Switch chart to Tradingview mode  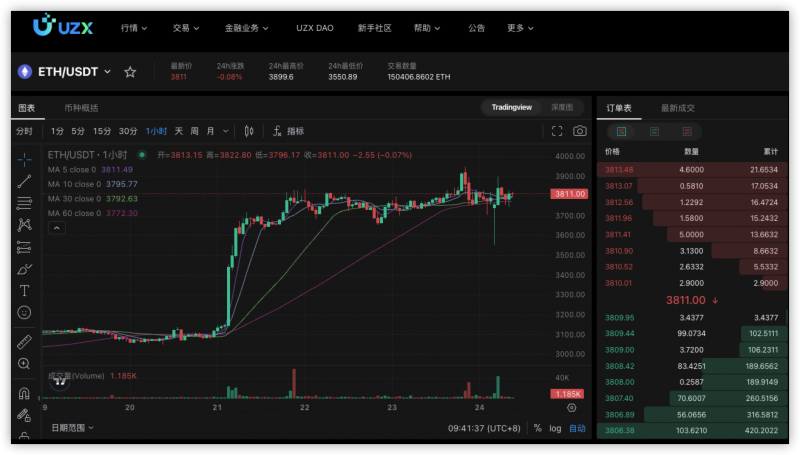[511, 107]
